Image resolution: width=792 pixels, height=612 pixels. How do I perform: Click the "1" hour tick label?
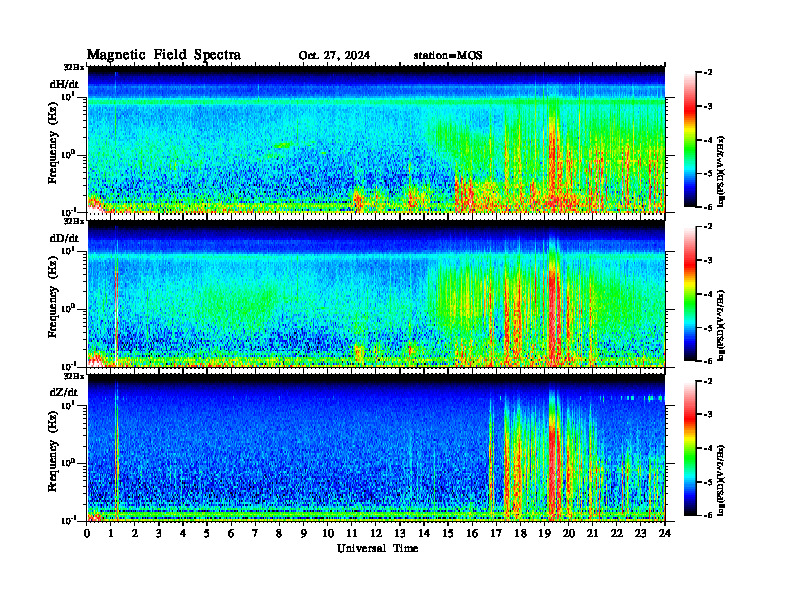(x=111, y=533)
